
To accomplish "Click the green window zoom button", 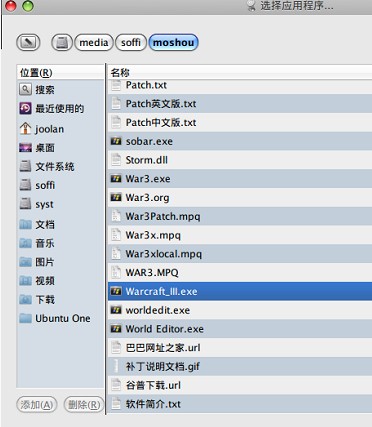I will [28, 6].
